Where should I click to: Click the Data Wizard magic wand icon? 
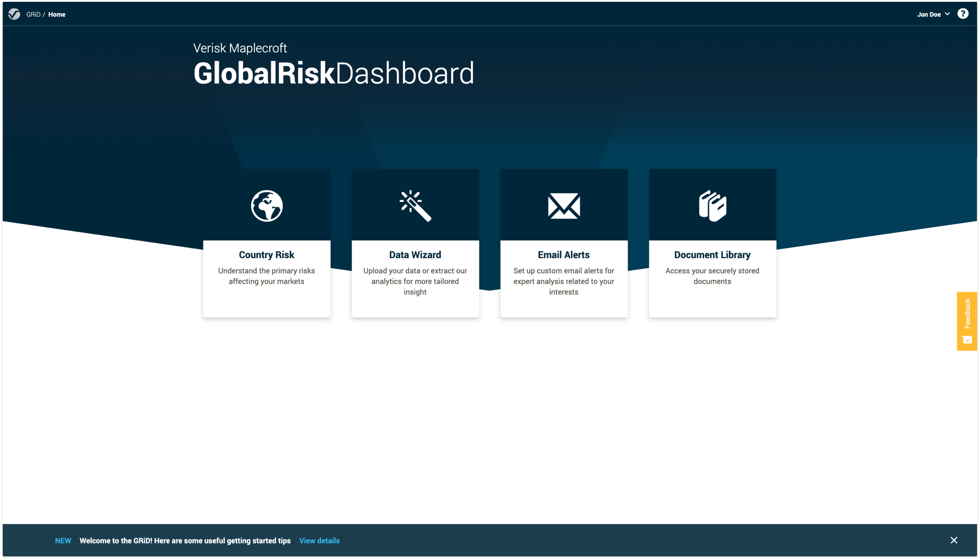pos(415,206)
